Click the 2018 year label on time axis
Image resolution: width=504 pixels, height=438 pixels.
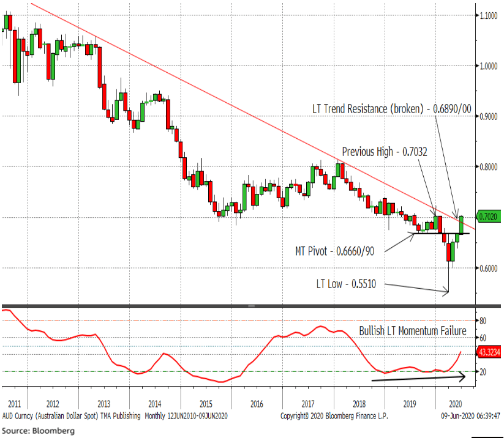tap(359, 404)
